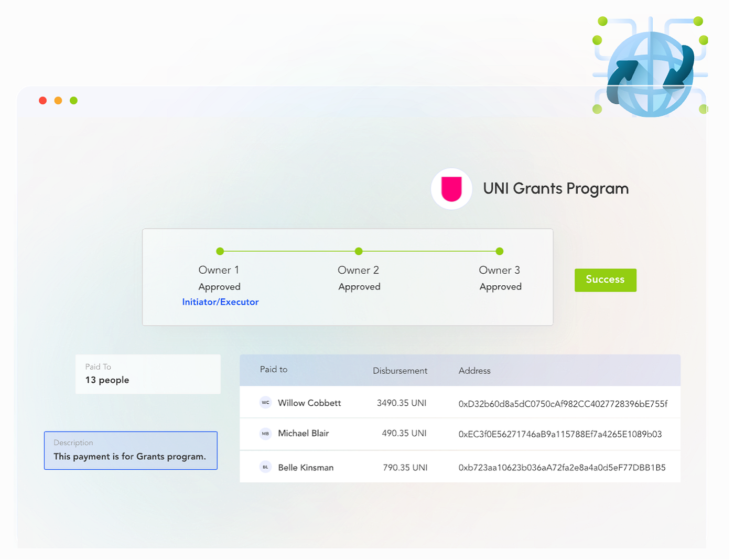Select the Owner 1 step marker
The image size is (734, 560).
coord(220,251)
